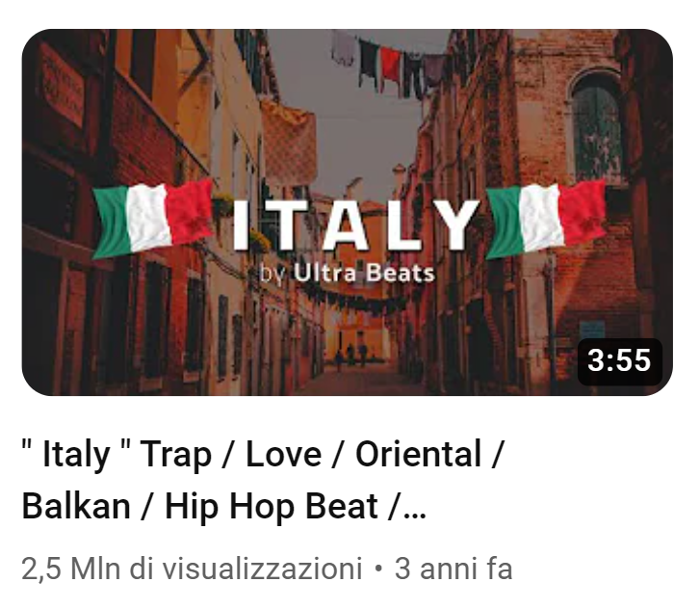The width and height of the screenshot is (700, 609).
Task: Click the large ITALY text on the thumbnail
Action: point(355,225)
